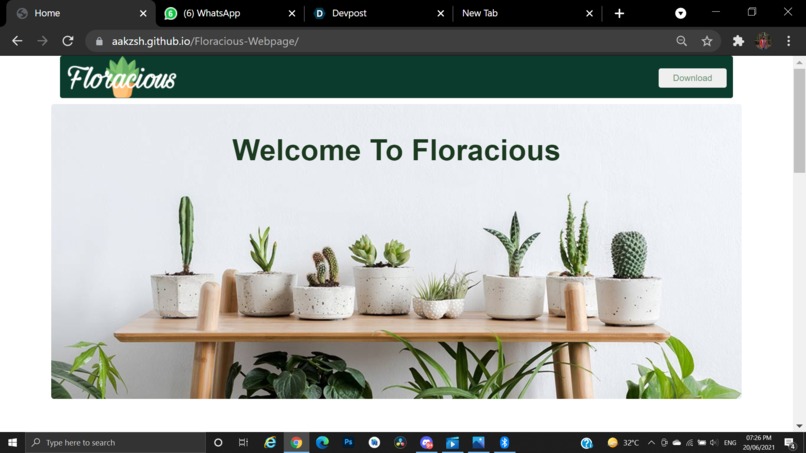Click the Get Help question mark icon
Screen dimensions: 806x453
pyautogui.click(x=587, y=443)
